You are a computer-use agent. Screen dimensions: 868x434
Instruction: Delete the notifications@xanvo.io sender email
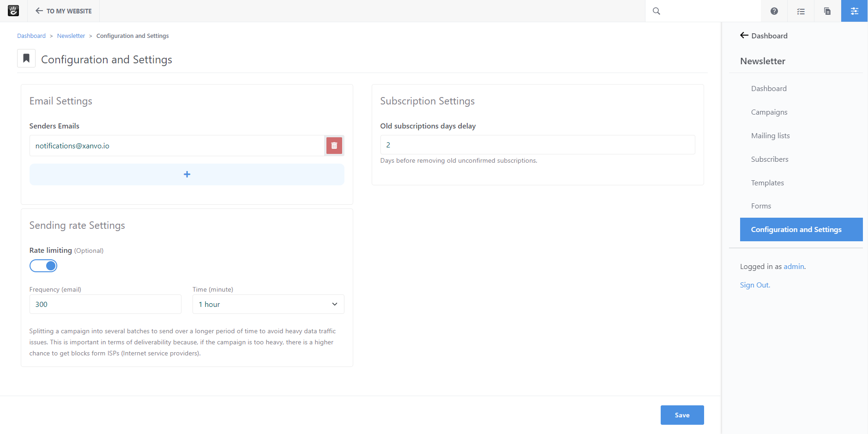click(334, 146)
